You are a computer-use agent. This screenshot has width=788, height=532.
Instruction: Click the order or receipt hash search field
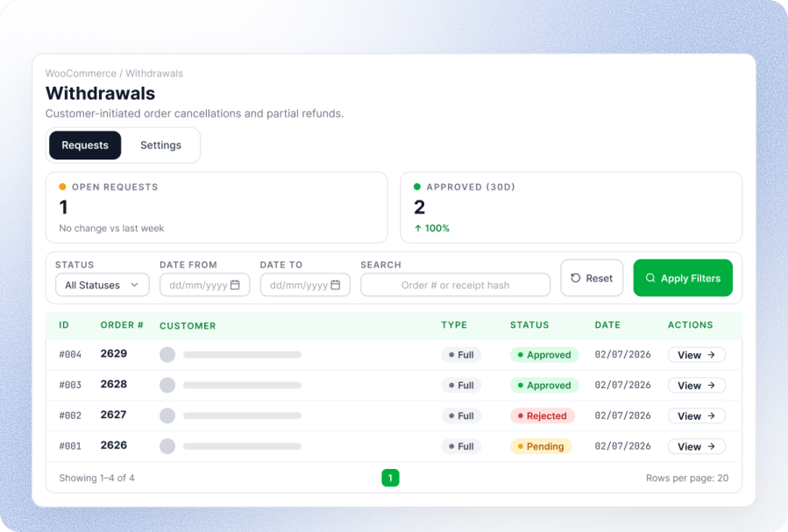pyautogui.click(x=455, y=285)
